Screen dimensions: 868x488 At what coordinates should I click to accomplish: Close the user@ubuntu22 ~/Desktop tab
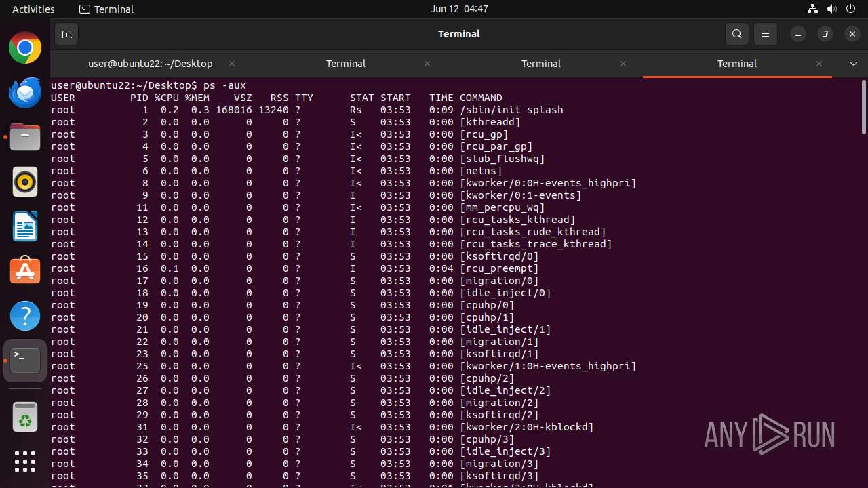tap(232, 64)
